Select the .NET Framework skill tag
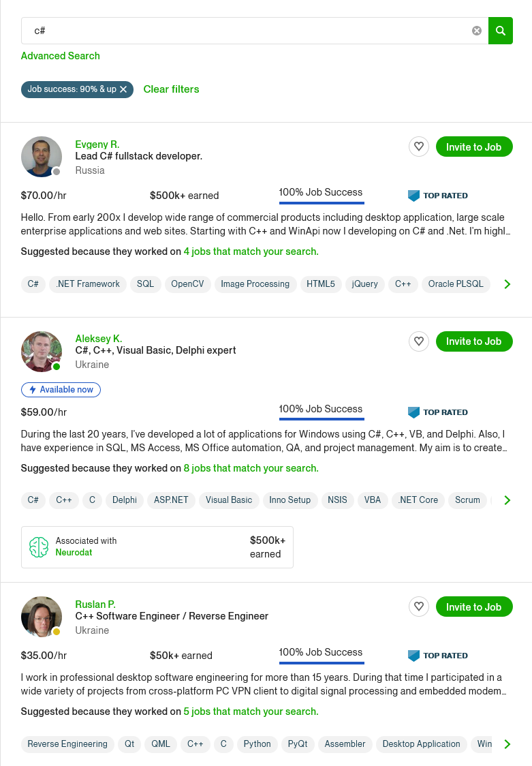The width and height of the screenshot is (532, 766). 87,284
